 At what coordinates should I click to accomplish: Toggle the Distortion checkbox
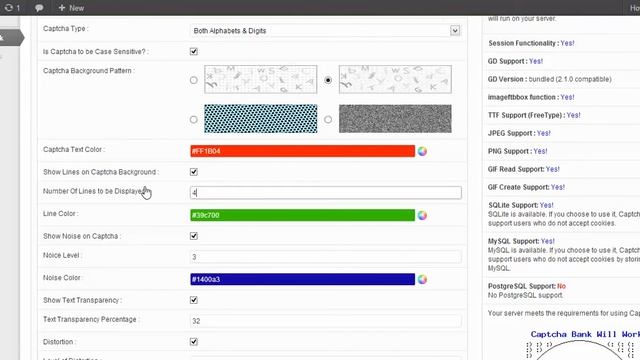pyautogui.click(x=194, y=342)
